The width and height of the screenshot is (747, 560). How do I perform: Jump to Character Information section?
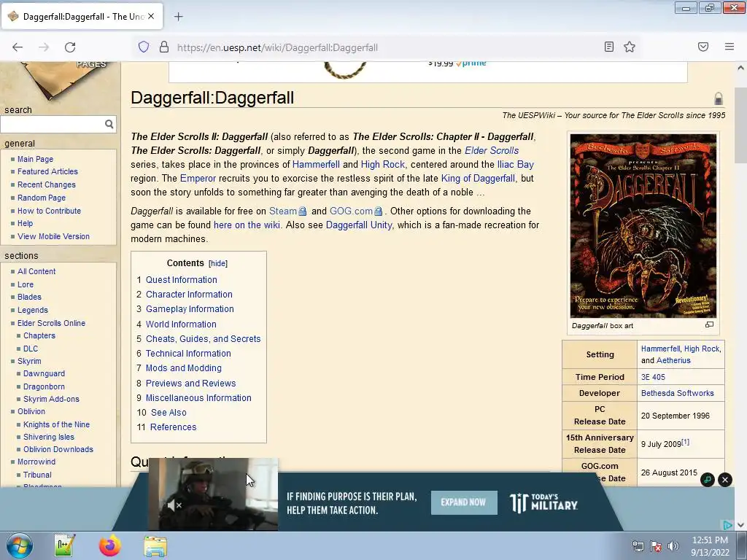coord(189,295)
